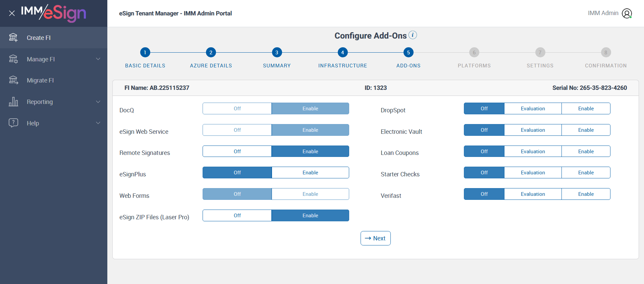
Task: Close the sidebar with the X icon
Action: tap(12, 13)
